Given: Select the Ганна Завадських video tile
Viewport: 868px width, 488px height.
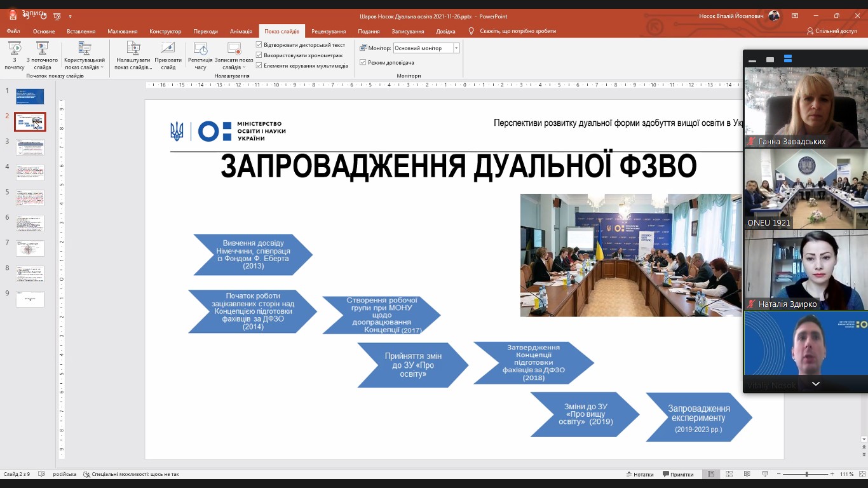Looking at the screenshot, I should tap(806, 107).
